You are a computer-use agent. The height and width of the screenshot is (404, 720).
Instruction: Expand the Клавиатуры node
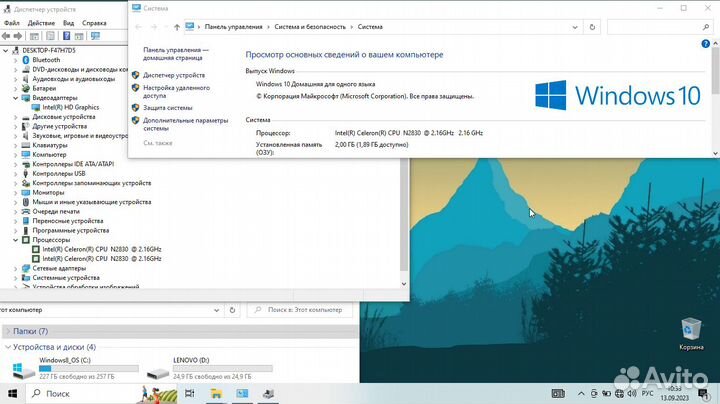pos(16,145)
